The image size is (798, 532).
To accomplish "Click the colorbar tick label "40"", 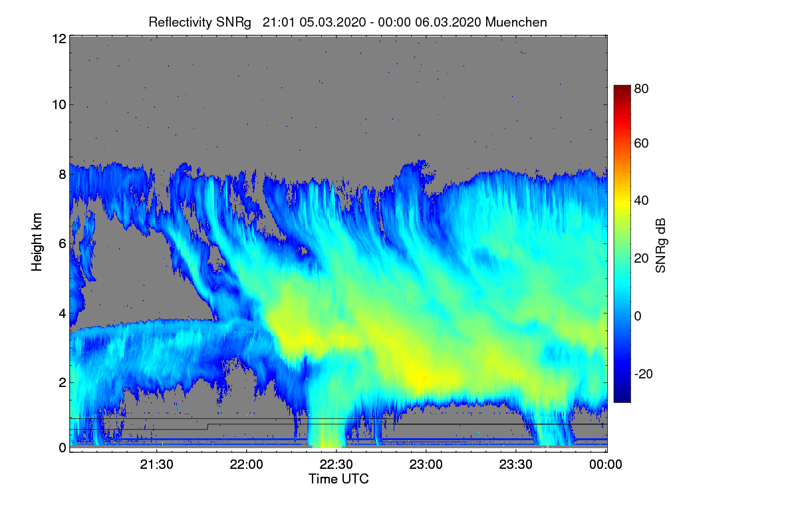I will click(642, 201).
